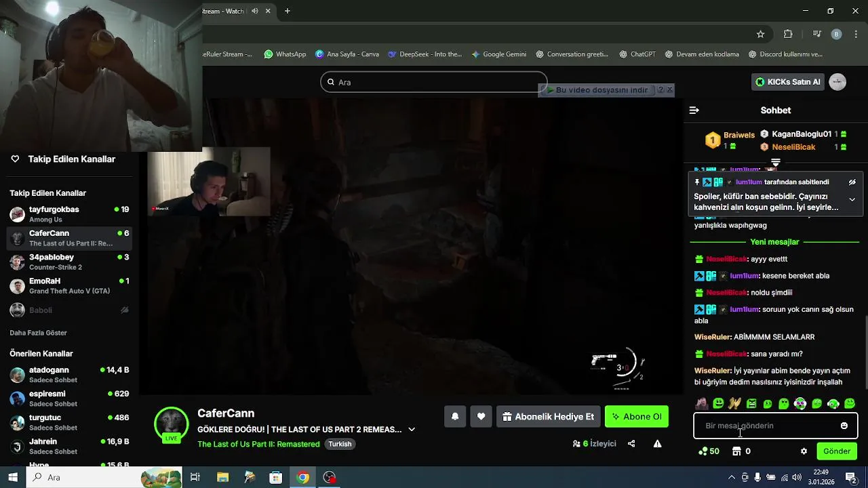Viewport: 868px width, 488px height.
Task: Open the offline Baboli channel
Action: [x=69, y=310]
